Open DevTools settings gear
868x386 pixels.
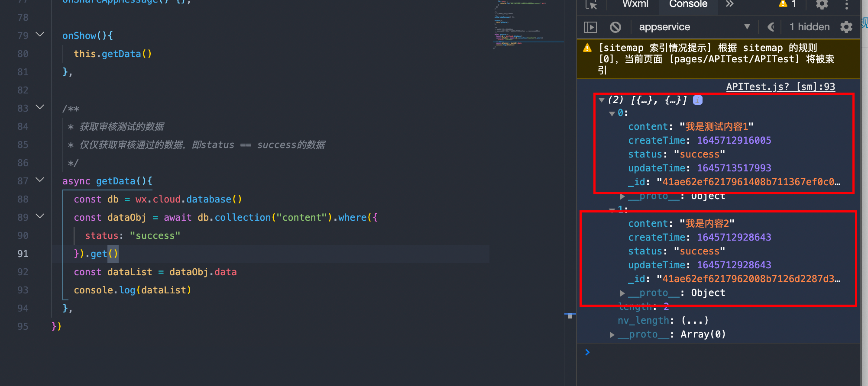point(822,4)
